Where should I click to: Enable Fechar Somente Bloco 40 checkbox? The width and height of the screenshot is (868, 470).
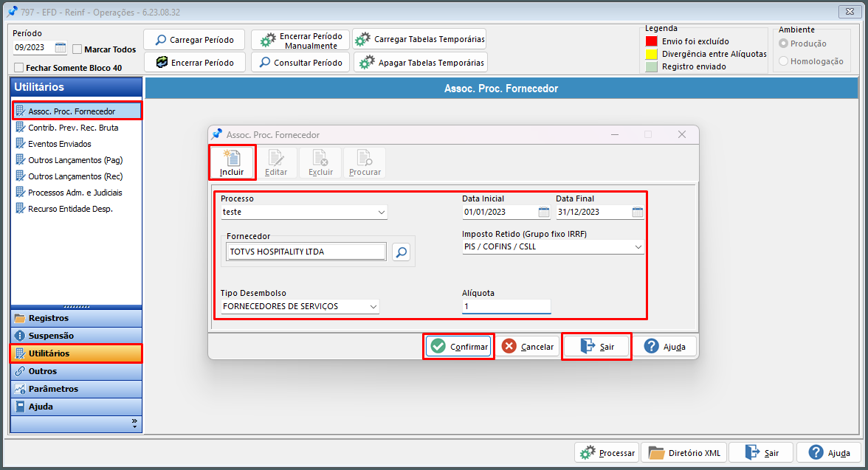tap(19, 68)
